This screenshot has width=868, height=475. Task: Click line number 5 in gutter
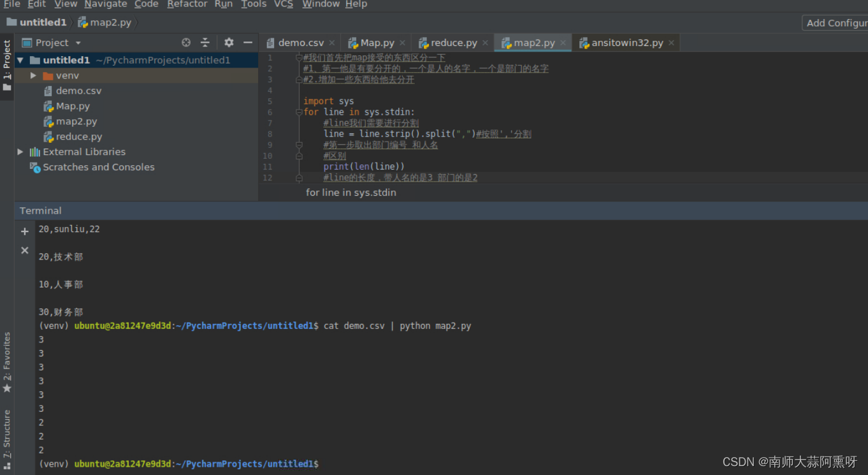pos(270,101)
